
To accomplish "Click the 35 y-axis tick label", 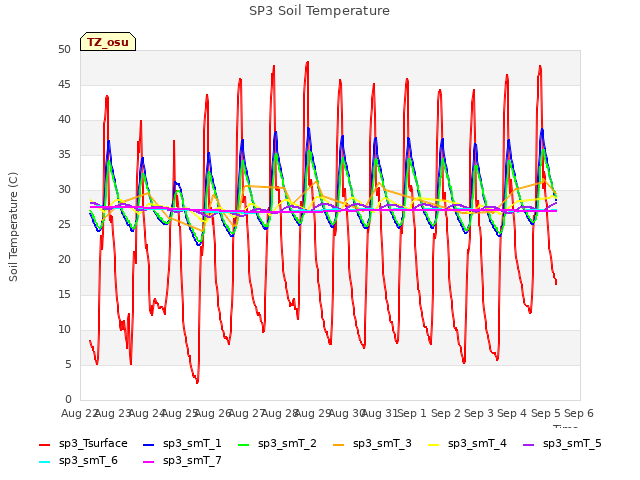I will click(64, 155).
